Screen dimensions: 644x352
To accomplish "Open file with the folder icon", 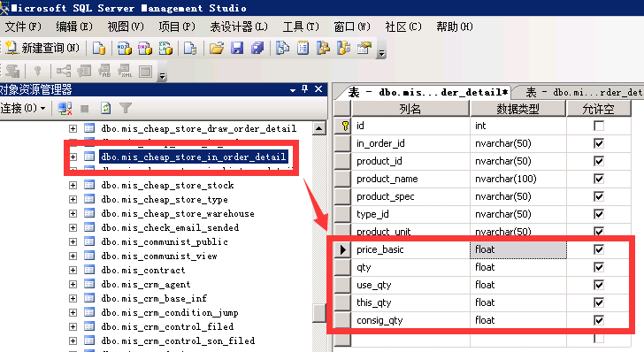I will point(217,48).
